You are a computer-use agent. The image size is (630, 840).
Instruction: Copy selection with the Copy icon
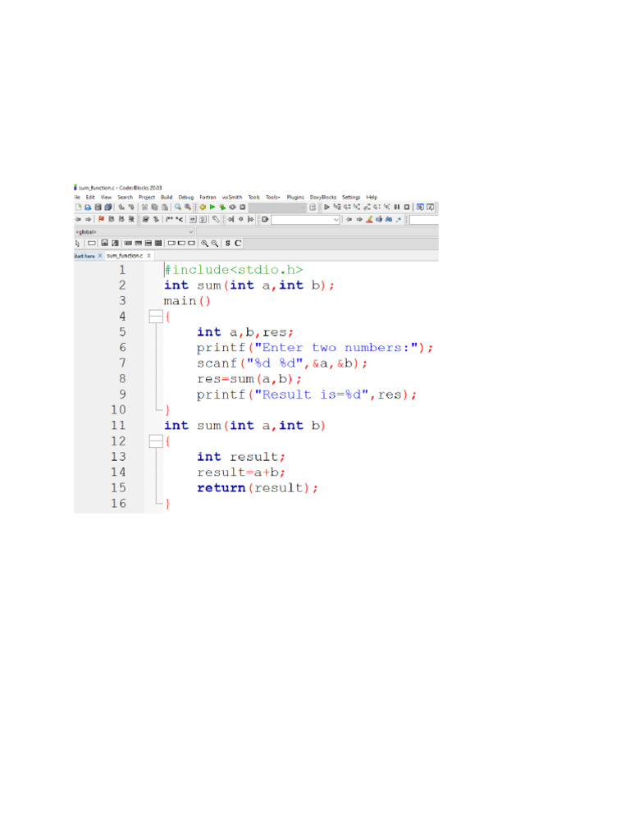click(155, 208)
